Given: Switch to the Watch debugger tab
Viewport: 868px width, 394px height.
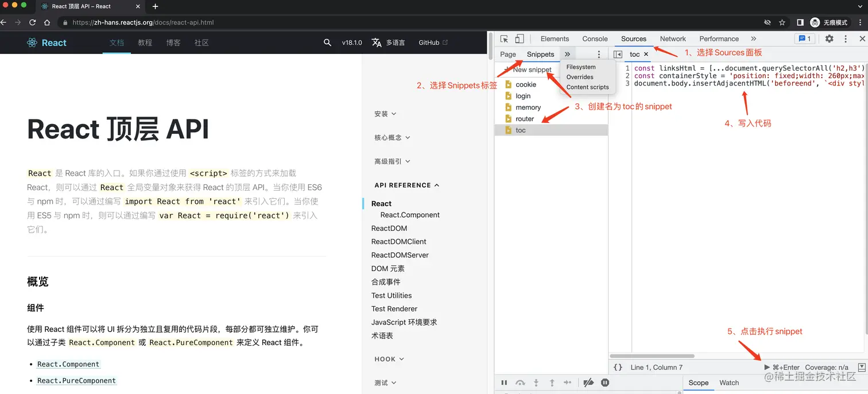Looking at the screenshot, I should [729, 383].
